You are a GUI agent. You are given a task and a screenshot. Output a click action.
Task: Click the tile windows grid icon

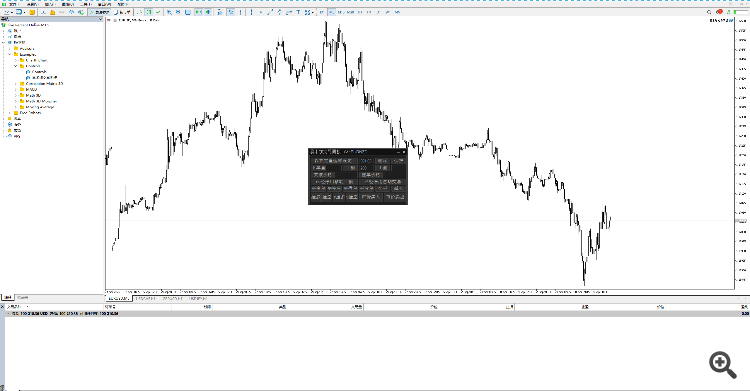click(188, 12)
